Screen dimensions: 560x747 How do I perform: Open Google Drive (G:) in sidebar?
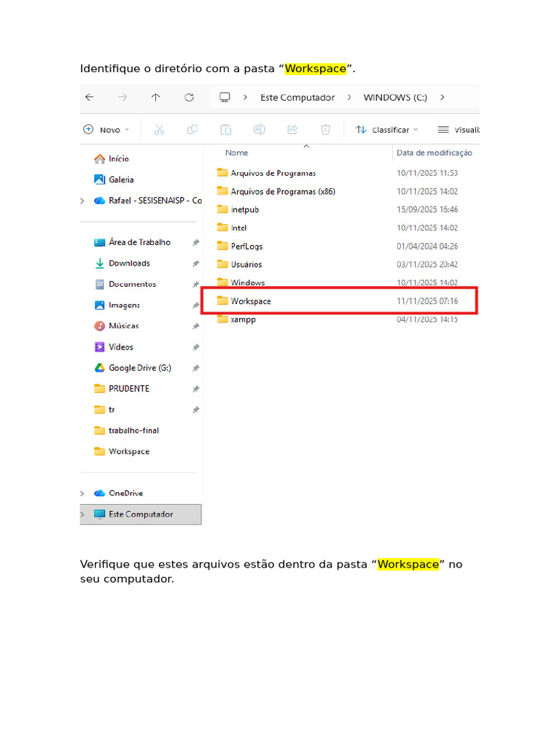pyautogui.click(x=133, y=368)
